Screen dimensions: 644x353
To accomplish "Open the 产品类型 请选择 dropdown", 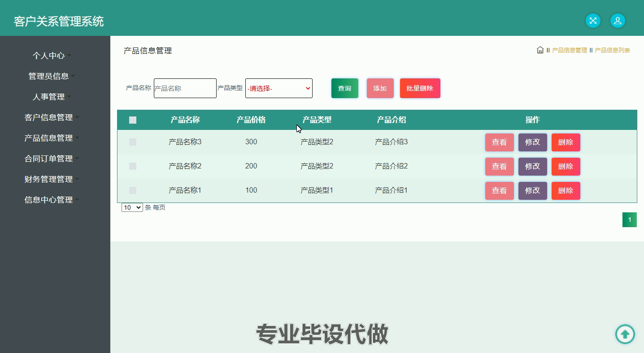I will click(279, 88).
